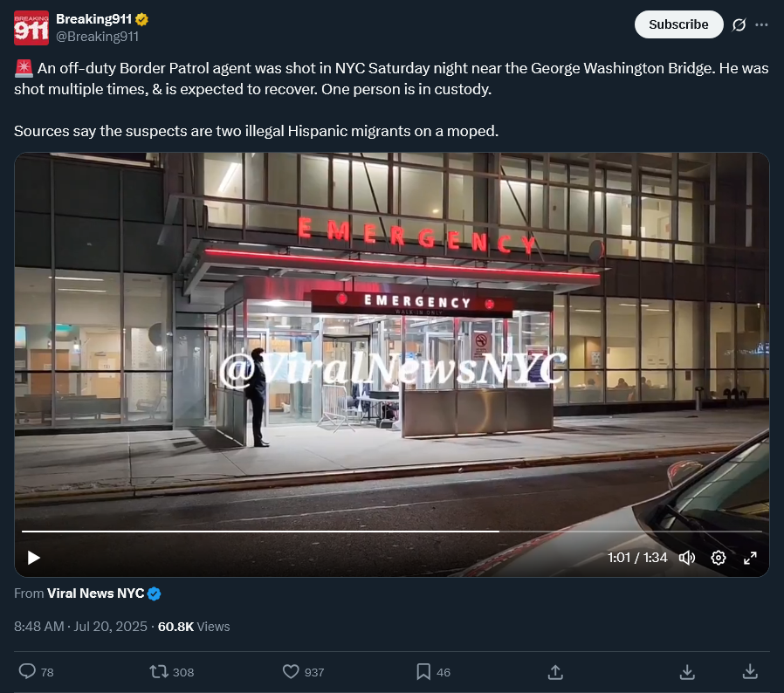This screenshot has height=693, width=784.
Task: Open the share upload icon
Action: [x=555, y=672]
